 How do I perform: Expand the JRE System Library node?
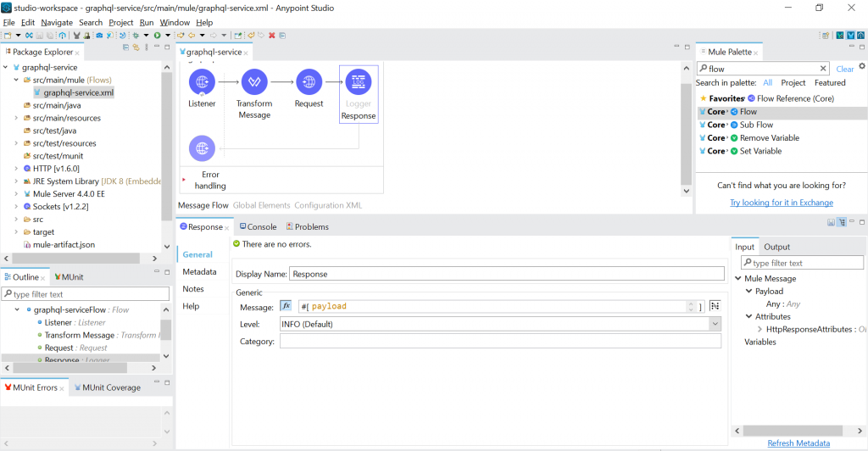(16, 181)
